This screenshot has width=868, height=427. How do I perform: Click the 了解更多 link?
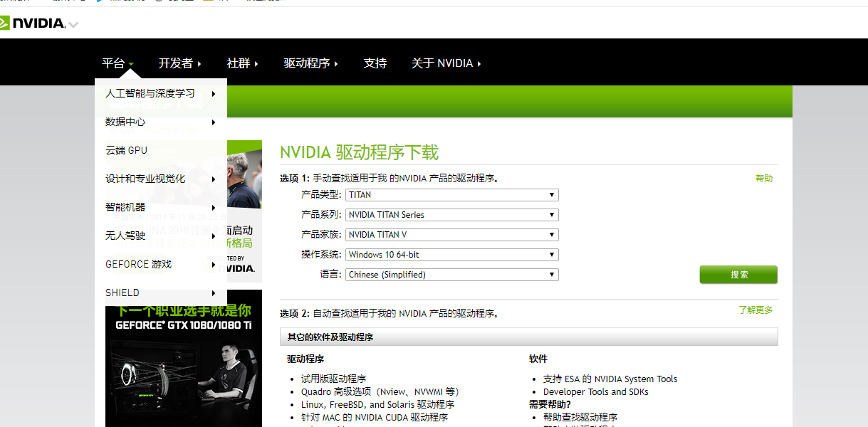pyautogui.click(x=755, y=310)
